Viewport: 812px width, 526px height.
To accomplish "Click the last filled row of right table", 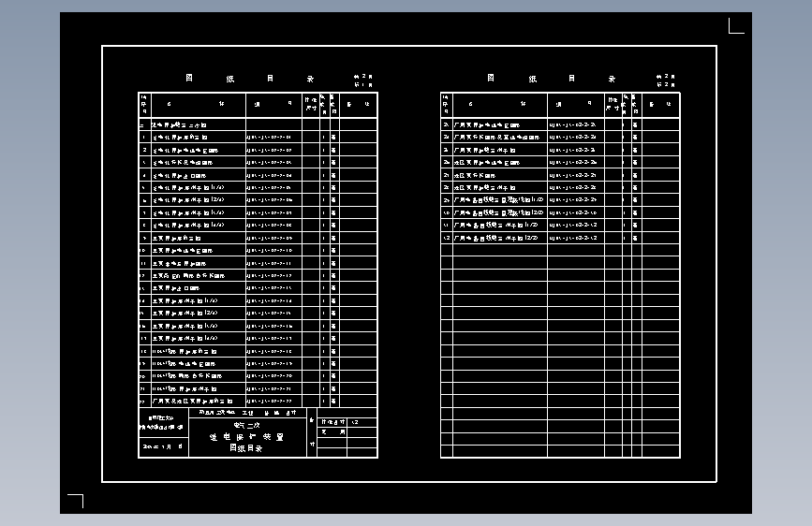I will (560, 238).
